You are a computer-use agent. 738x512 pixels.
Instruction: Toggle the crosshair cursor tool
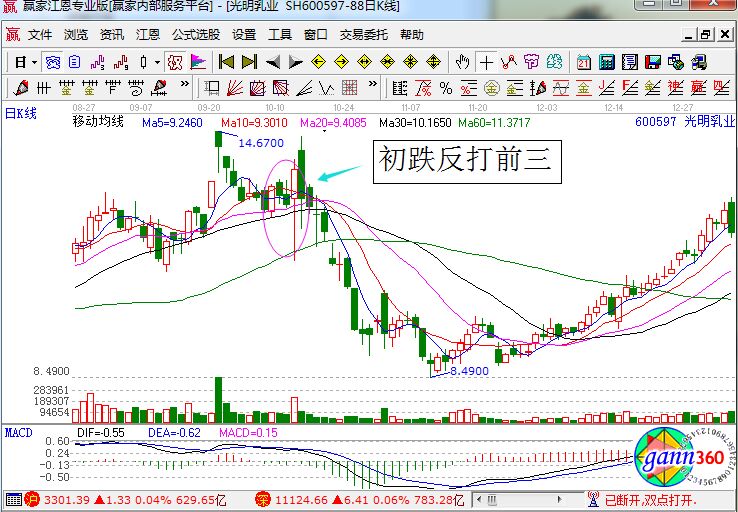486,62
